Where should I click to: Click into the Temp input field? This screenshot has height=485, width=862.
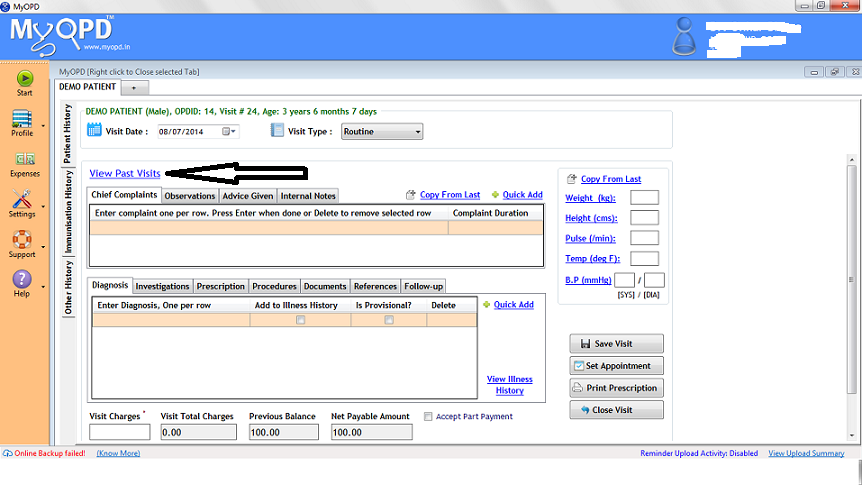click(x=644, y=258)
